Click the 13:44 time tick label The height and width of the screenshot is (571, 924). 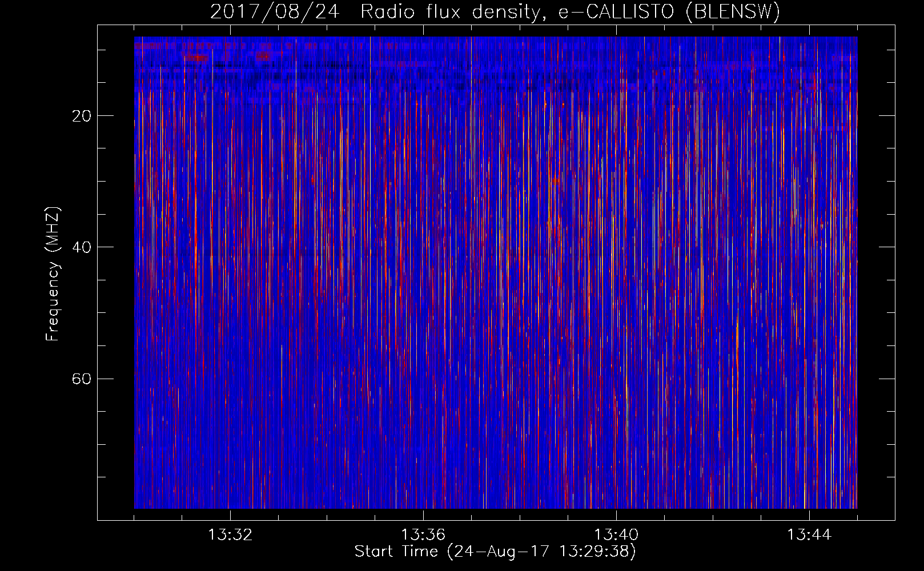click(809, 534)
